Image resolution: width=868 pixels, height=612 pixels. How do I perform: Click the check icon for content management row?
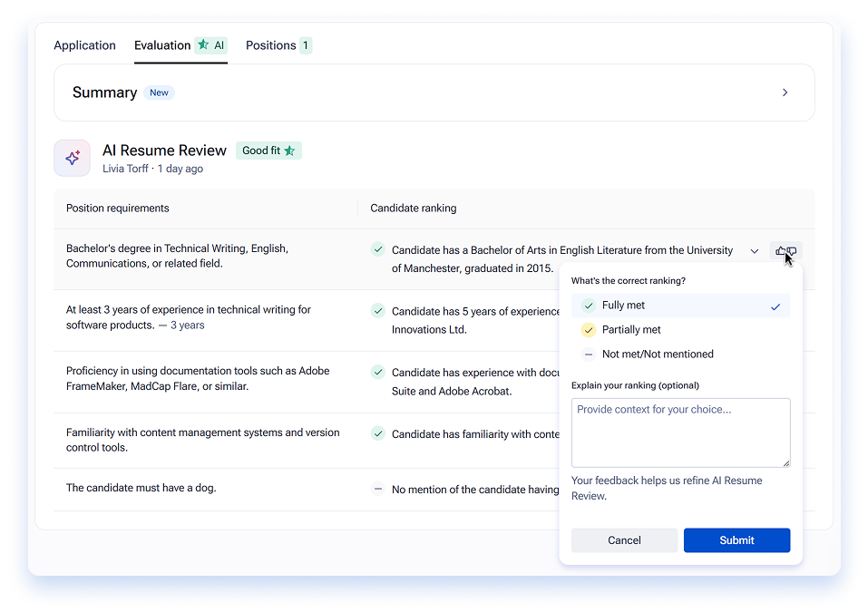pyautogui.click(x=378, y=433)
